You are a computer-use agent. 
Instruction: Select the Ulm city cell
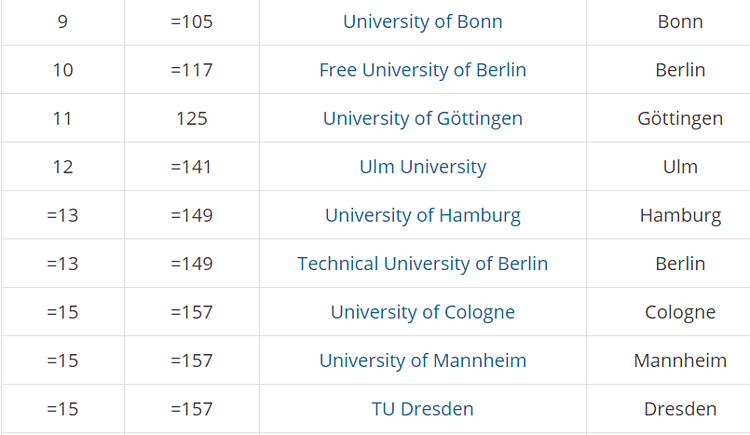pyautogui.click(x=680, y=167)
